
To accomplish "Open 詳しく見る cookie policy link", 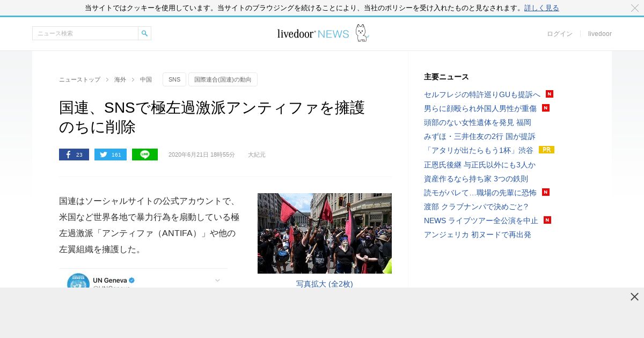I will tap(541, 8).
